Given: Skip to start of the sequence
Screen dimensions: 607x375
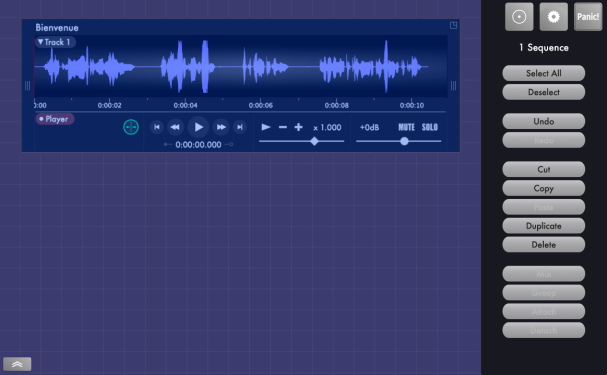Looking at the screenshot, I should 157,127.
